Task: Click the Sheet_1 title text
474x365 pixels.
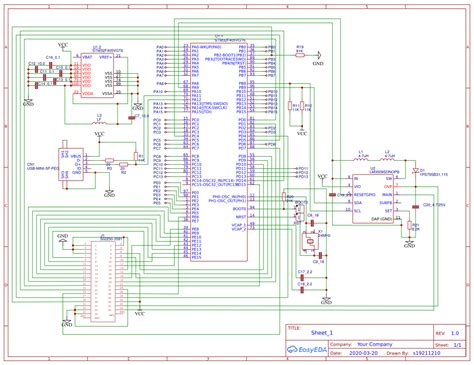Action: pyautogui.click(x=322, y=333)
